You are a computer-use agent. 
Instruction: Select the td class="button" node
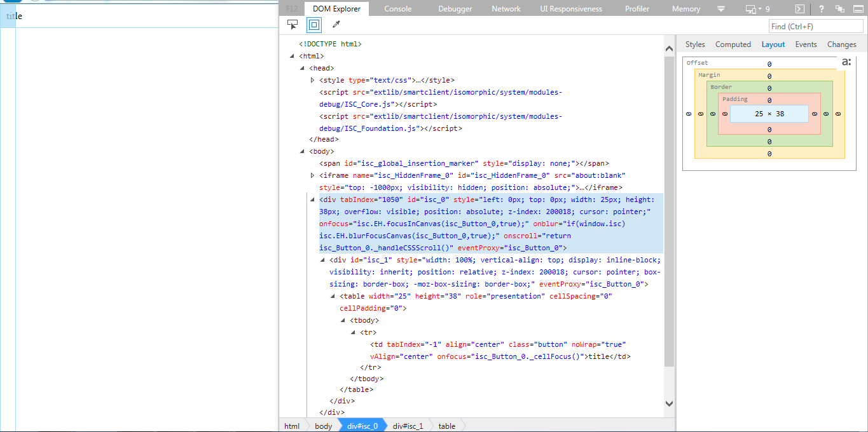tap(500, 351)
